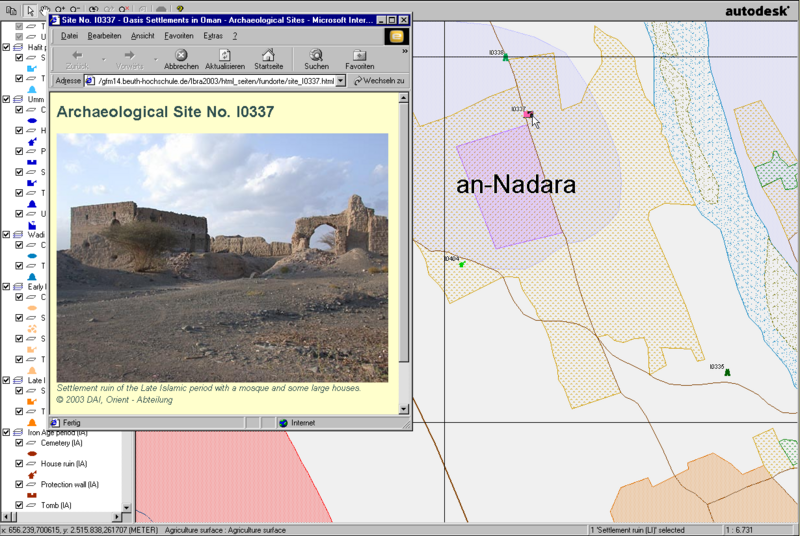Open the Zurück history dropdown arrow
The height and width of the screenshot is (536, 800).
pos(103,57)
